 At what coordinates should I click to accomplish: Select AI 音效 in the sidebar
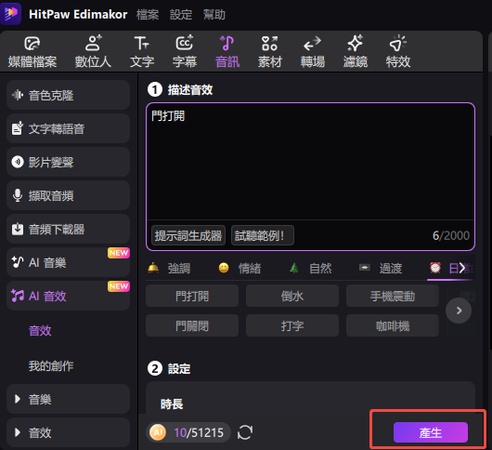click(x=68, y=296)
